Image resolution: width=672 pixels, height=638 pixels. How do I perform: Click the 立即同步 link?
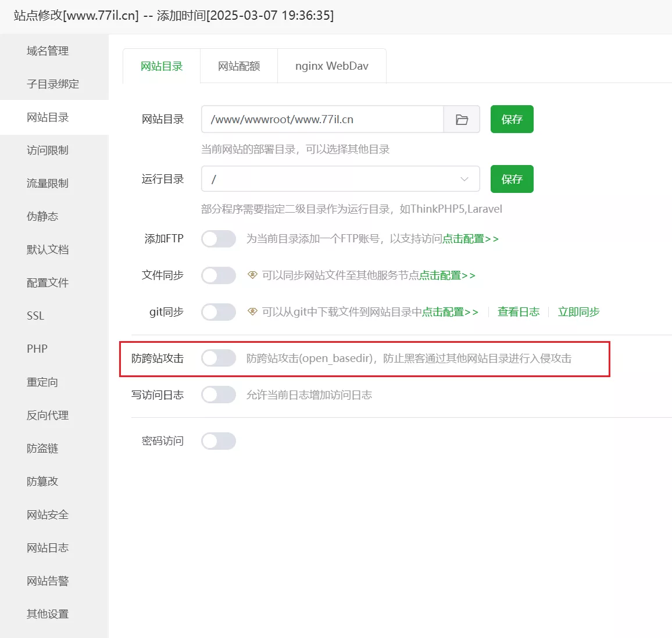pos(578,312)
